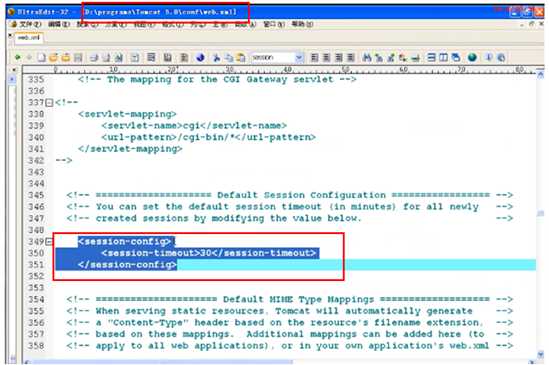Viewport: 549px width, 365px height.
Task: Cut selection using the scissors icon
Action: (217, 57)
